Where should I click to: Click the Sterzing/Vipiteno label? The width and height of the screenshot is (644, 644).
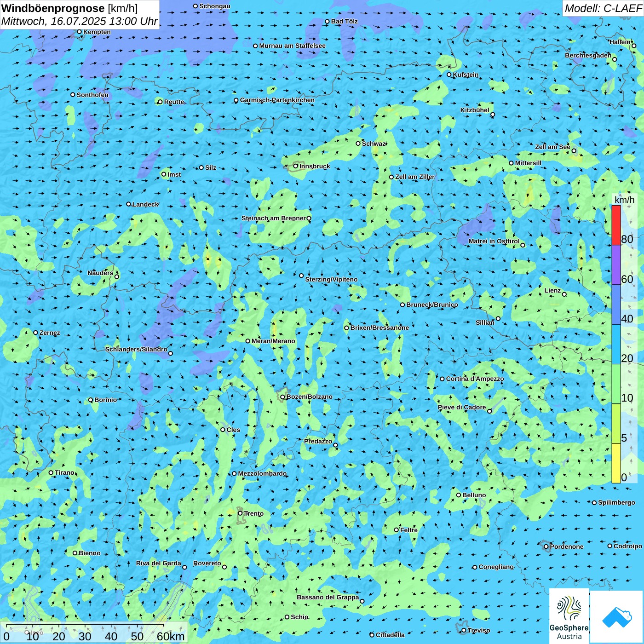tap(332, 279)
